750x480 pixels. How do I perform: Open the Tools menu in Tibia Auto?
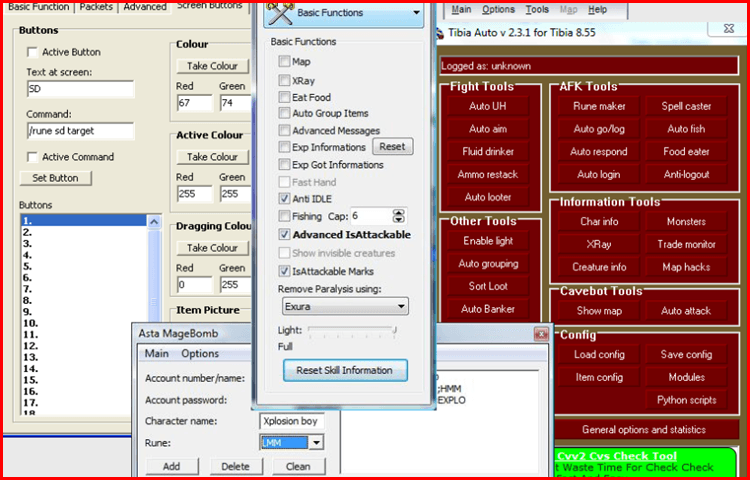(537, 10)
